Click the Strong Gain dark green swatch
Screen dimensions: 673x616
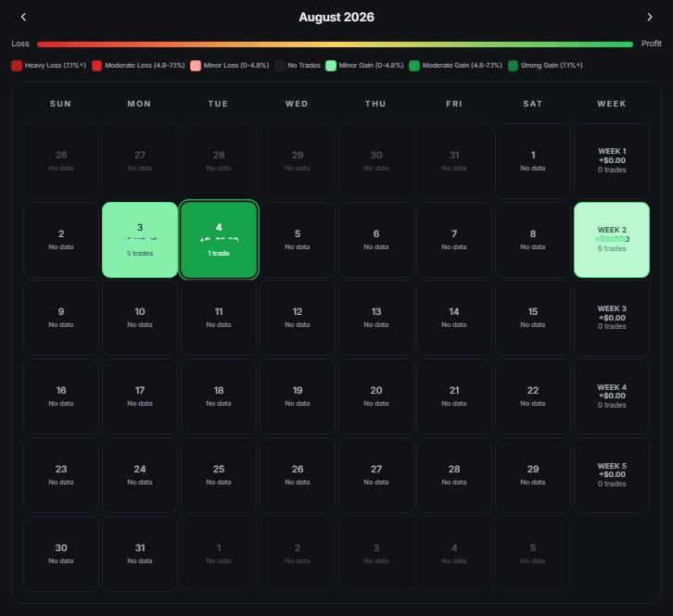pos(513,66)
